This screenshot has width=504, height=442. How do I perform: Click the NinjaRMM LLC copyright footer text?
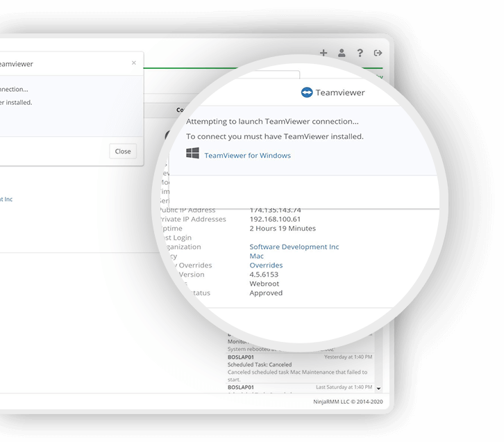(x=348, y=402)
